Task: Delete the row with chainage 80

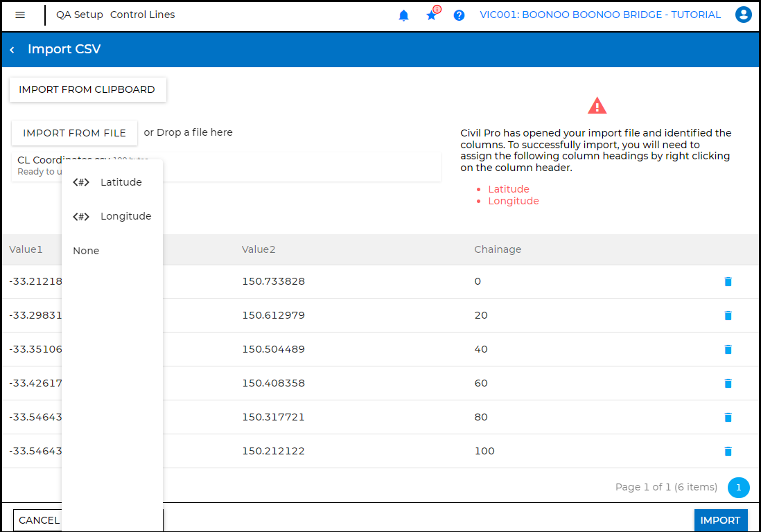Action: click(728, 418)
